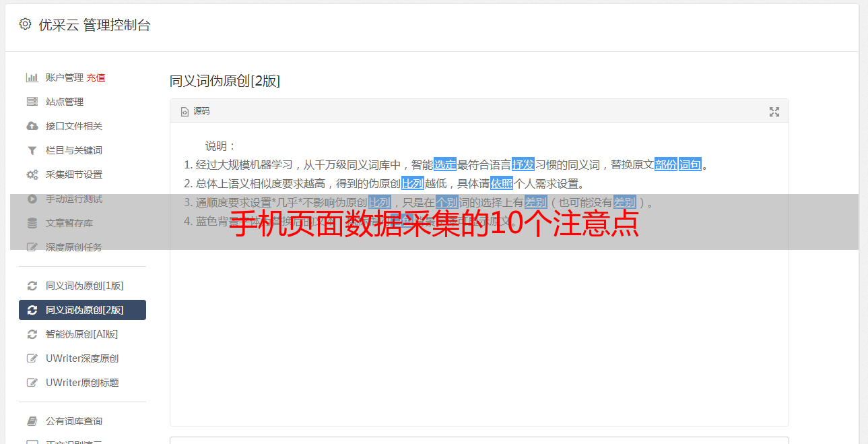Image resolution: width=868 pixels, height=444 pixels.
Task: Click the filter funnel icon for 栏目与关键词
Action: 32,150
